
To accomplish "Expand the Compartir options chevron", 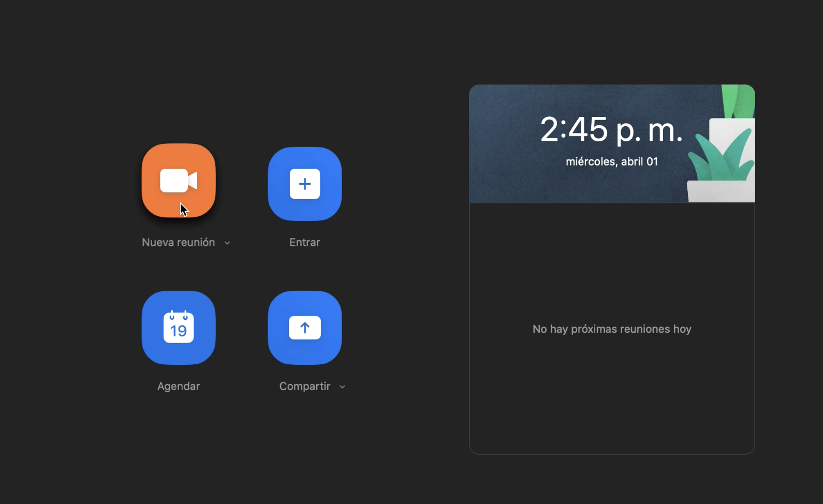I will [342, 387].
